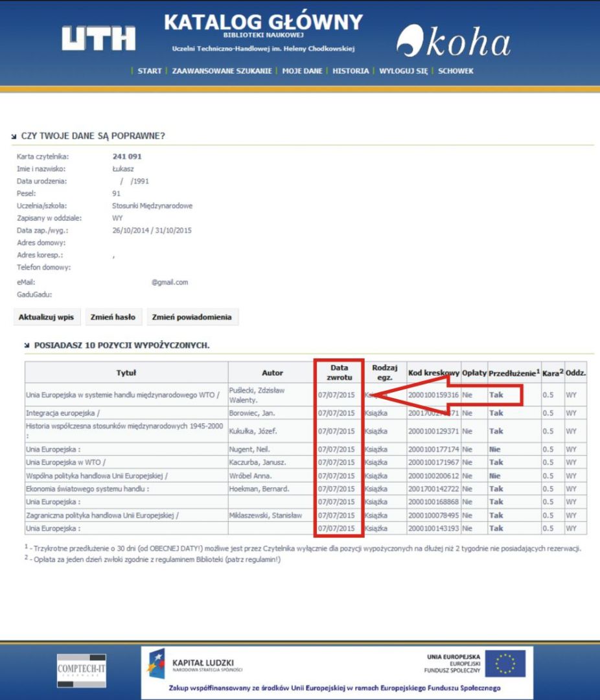Image resolution: width=600 pixels, height=700 pixels.
Task: Click the Zmień powiadomienia button
Action: (192, 317)
